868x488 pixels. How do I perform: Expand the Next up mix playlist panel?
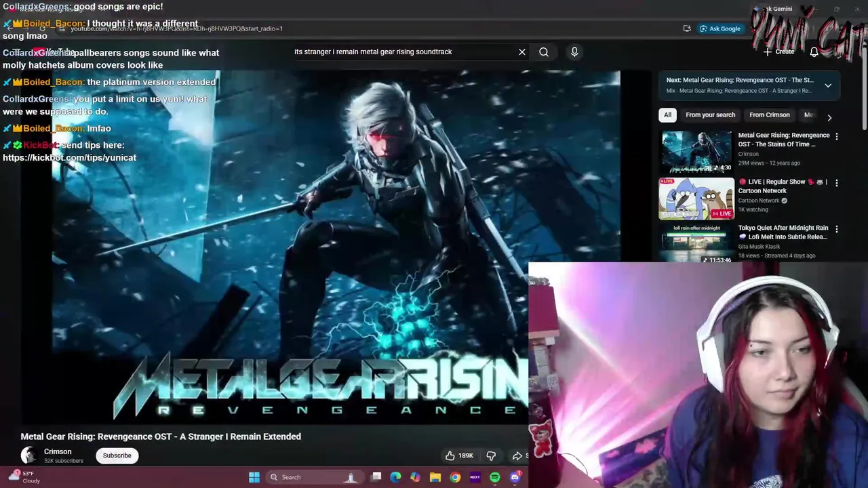click(x=828, y=85)
